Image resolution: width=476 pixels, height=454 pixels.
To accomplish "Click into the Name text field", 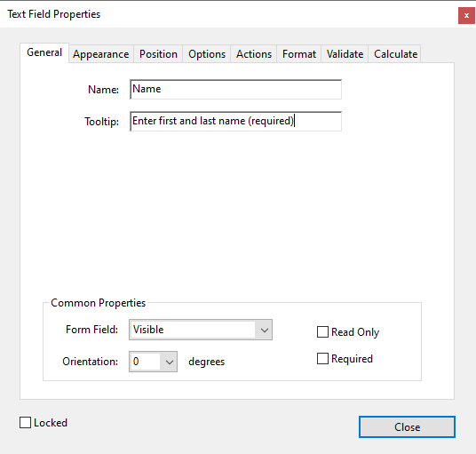I will (236, 89).
